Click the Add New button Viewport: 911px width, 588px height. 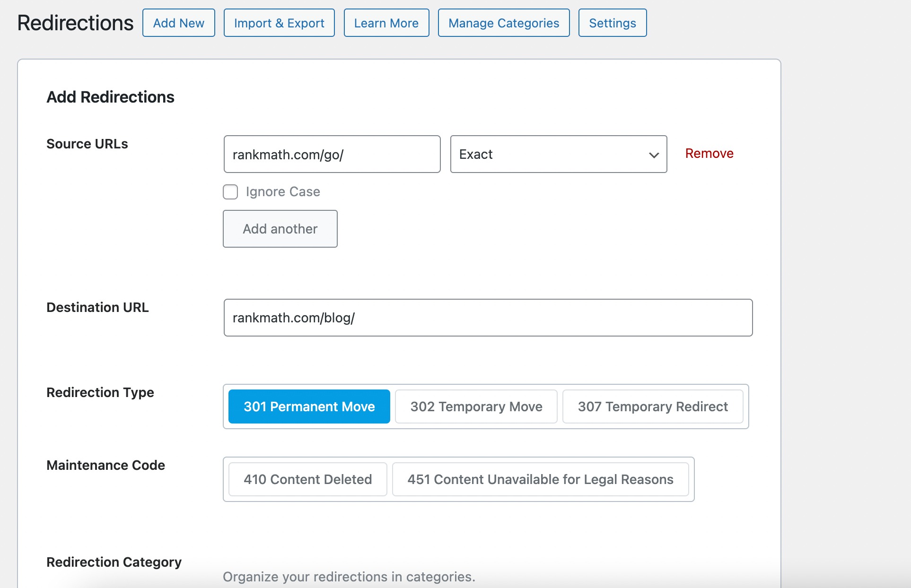pos(178,23)
